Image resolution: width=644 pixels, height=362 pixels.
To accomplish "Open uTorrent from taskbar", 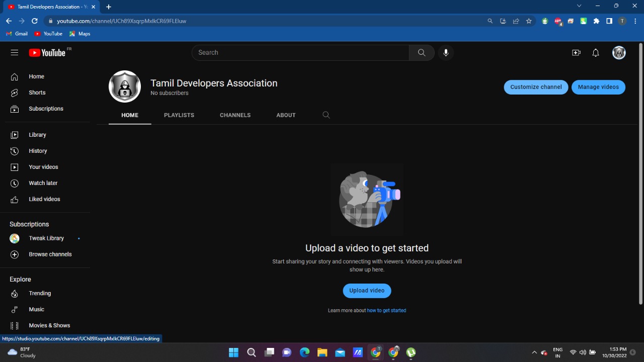I will tap(411, 352).
